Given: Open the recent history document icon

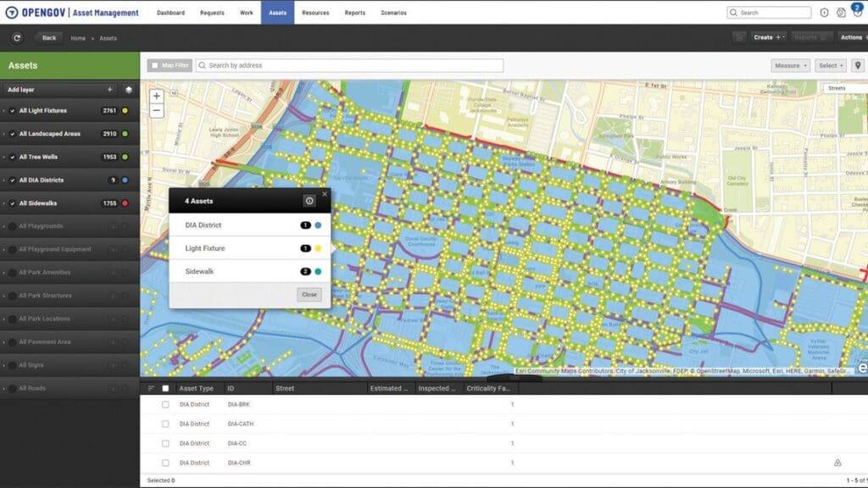Looking at the screenshot, I should [x=841, y=12].
